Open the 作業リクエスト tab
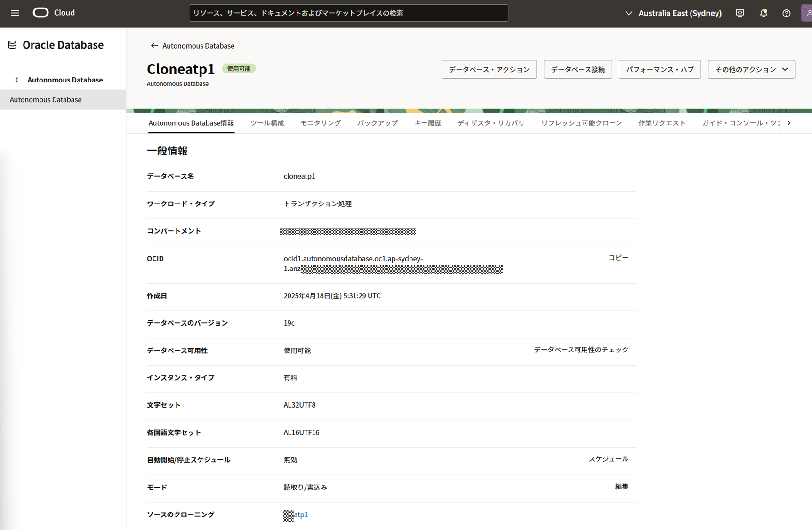Viewport: 812px width, 530px height. click(x=662, y=123)
